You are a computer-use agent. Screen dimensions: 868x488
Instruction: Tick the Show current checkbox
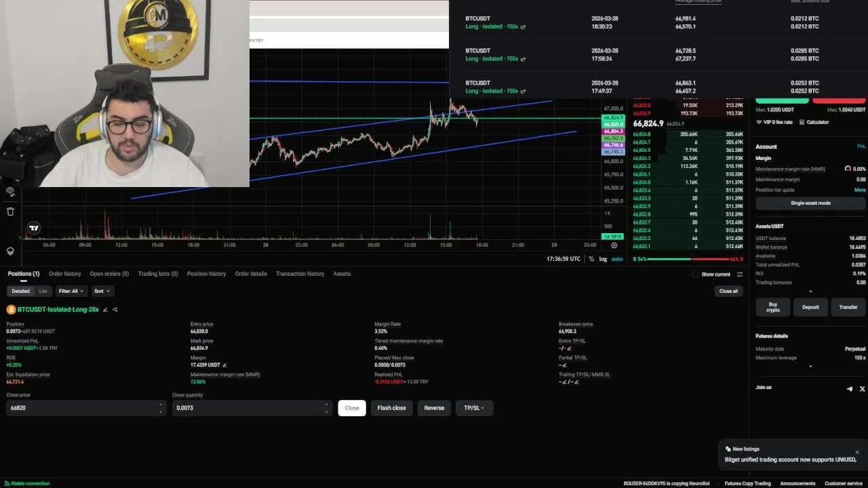(x=695, y=274)
